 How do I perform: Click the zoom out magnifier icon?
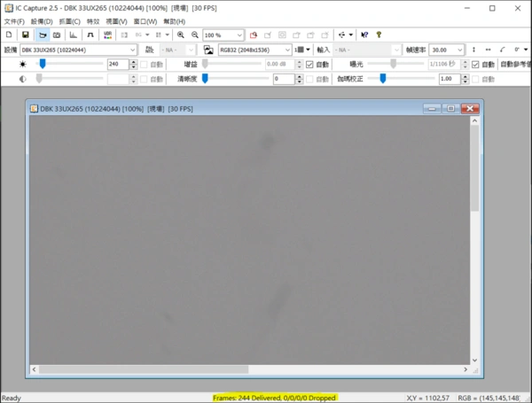point(194,35)
